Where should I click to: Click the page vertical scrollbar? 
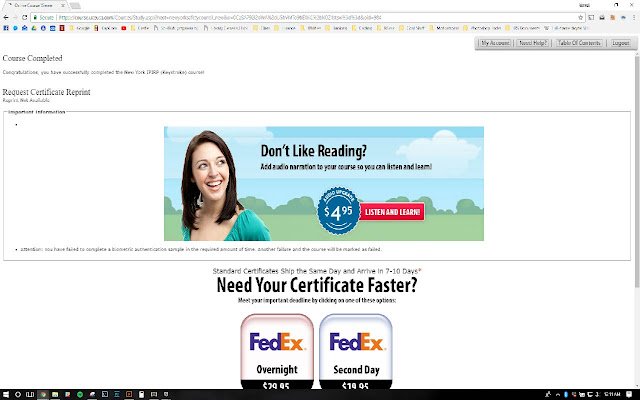(x=637, y=171)
